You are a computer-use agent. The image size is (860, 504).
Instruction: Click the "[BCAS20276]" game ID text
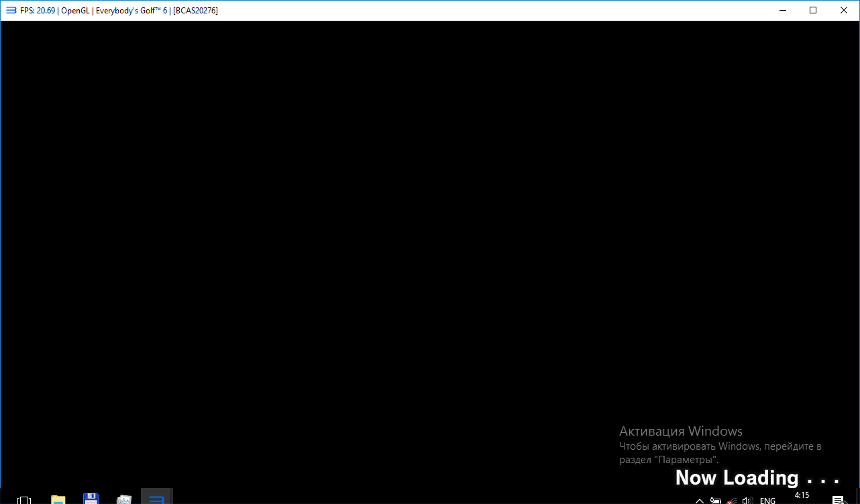click(195, 11)
